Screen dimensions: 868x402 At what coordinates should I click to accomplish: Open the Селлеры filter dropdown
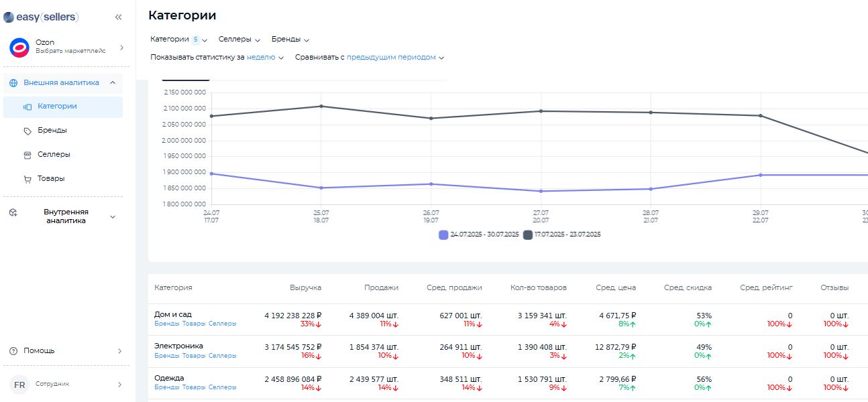[x=239, y=40]
